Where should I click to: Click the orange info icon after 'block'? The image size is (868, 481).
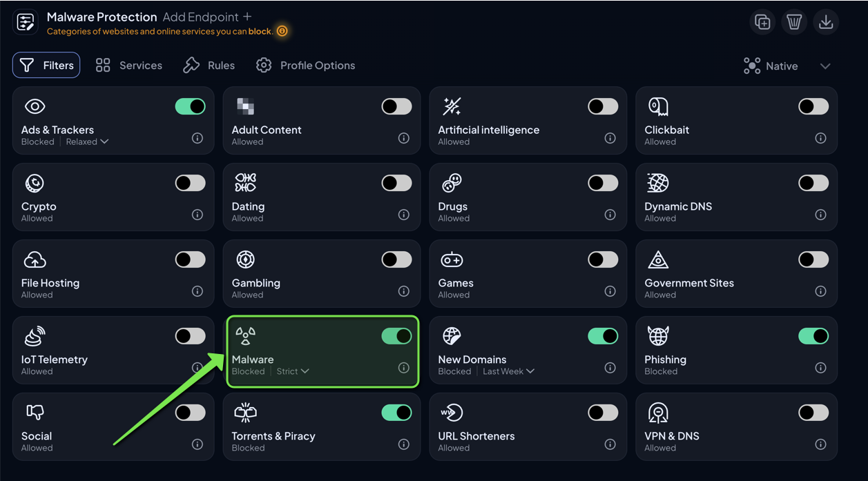pos(282,31)
